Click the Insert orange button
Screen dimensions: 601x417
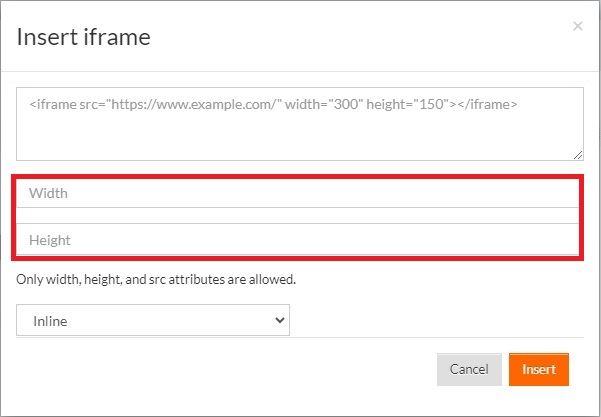click(x=539, y=369)
